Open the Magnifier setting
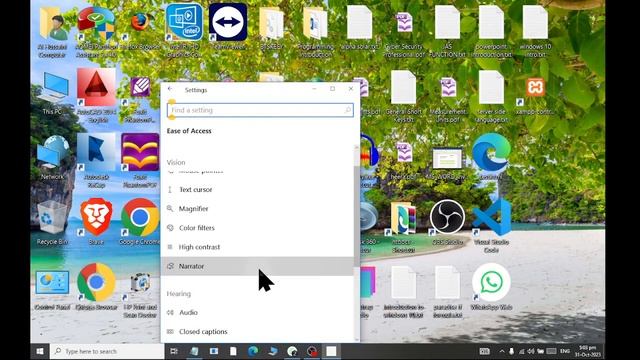The image size is (640, 360). click(x=257, y=209)
